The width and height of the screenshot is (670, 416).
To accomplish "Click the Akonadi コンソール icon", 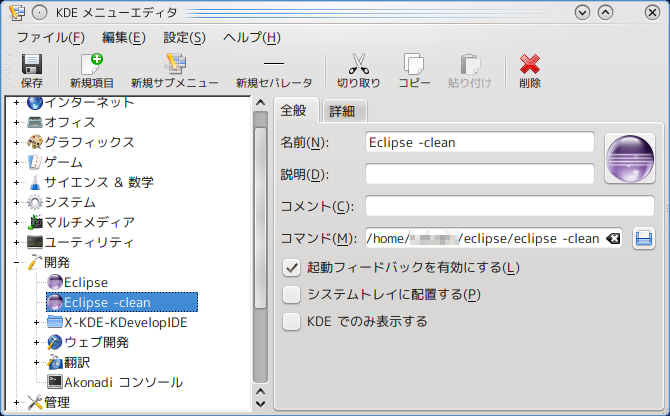I will click(x=55, y=382).
